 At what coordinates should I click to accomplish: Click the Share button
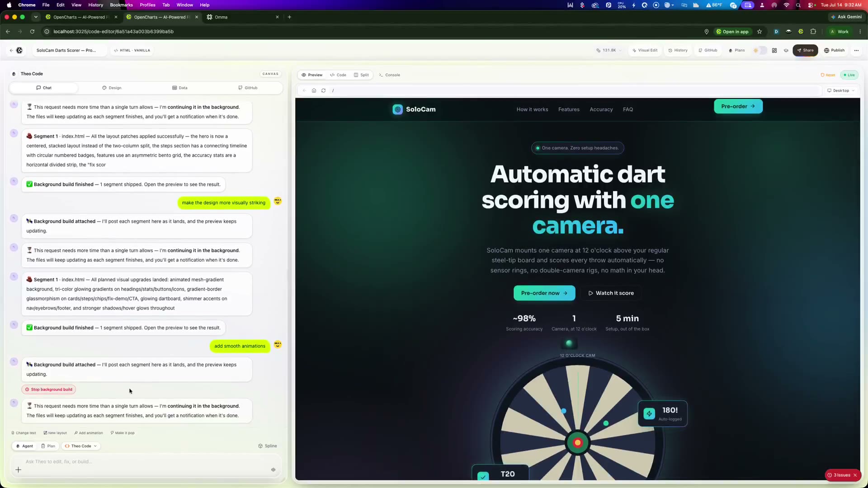point(805,51)
